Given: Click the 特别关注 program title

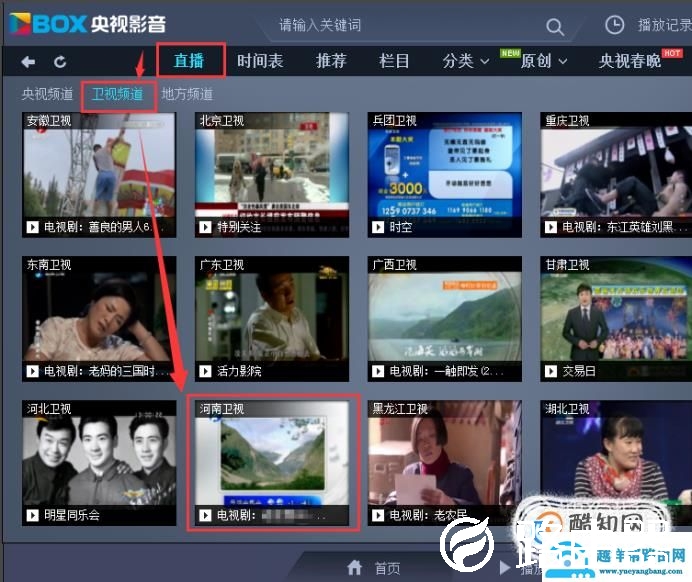Looking at the screenshot, I should tap(239, 227).
